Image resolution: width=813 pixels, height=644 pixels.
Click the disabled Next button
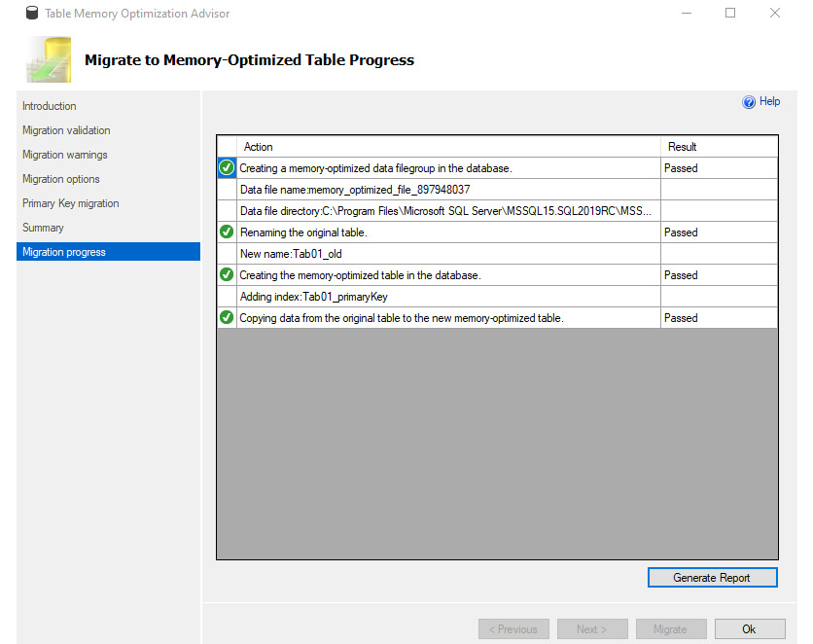coord(592,629)
